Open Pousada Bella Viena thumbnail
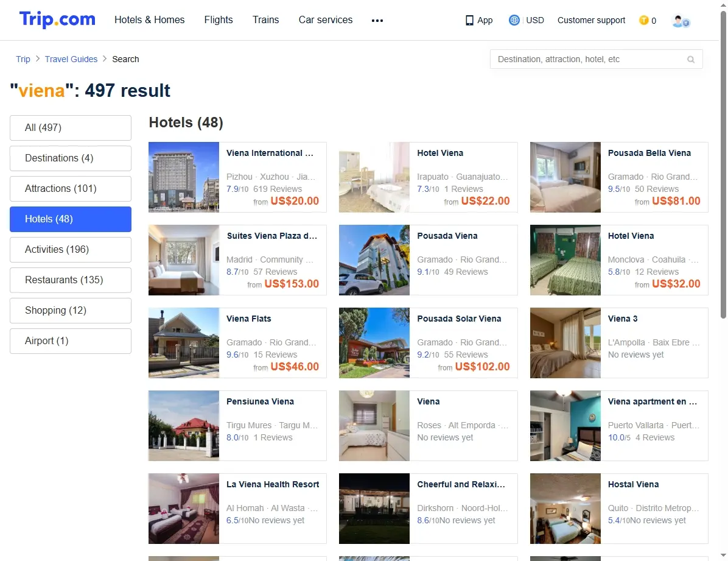 click(x=565, y=177)
